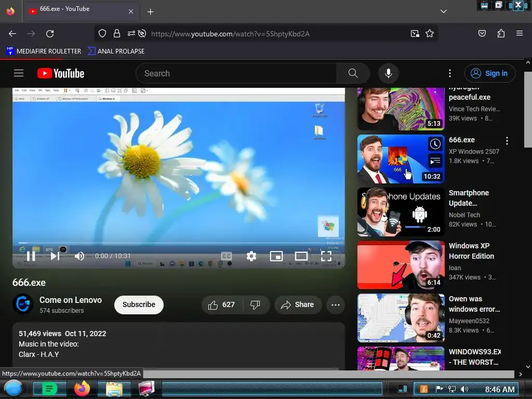This screenshot has height=399, width=532.
Task: Share the 666.exe video
Action: point(298,304)
